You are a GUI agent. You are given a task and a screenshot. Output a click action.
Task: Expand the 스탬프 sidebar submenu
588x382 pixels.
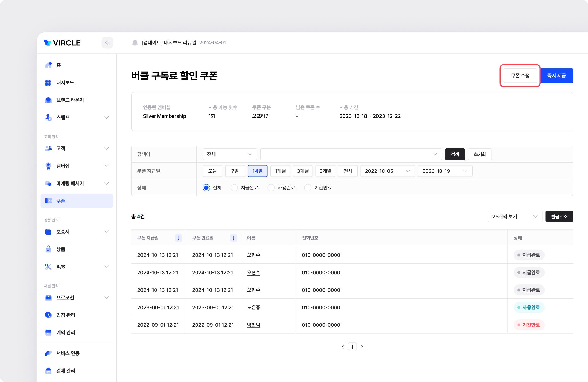click(106, 117)
